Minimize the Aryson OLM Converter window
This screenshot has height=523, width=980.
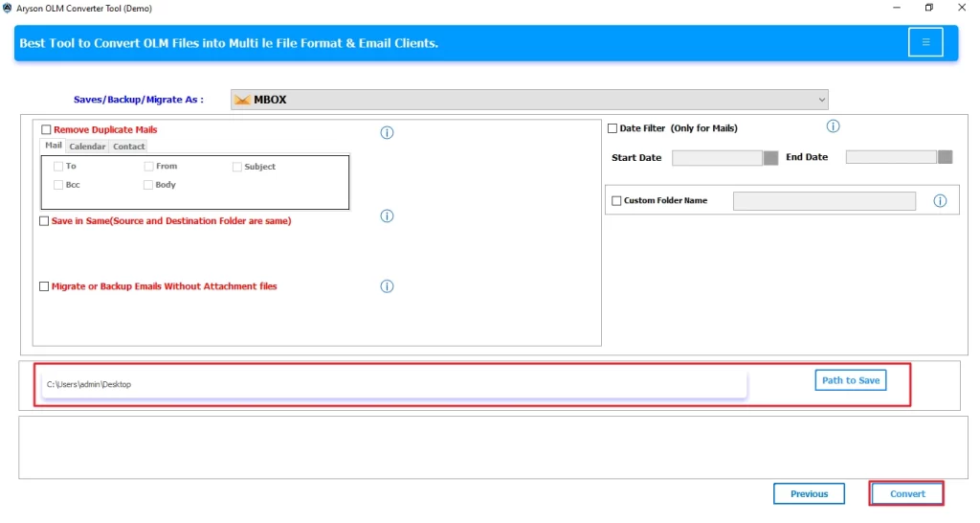point(896,8)
